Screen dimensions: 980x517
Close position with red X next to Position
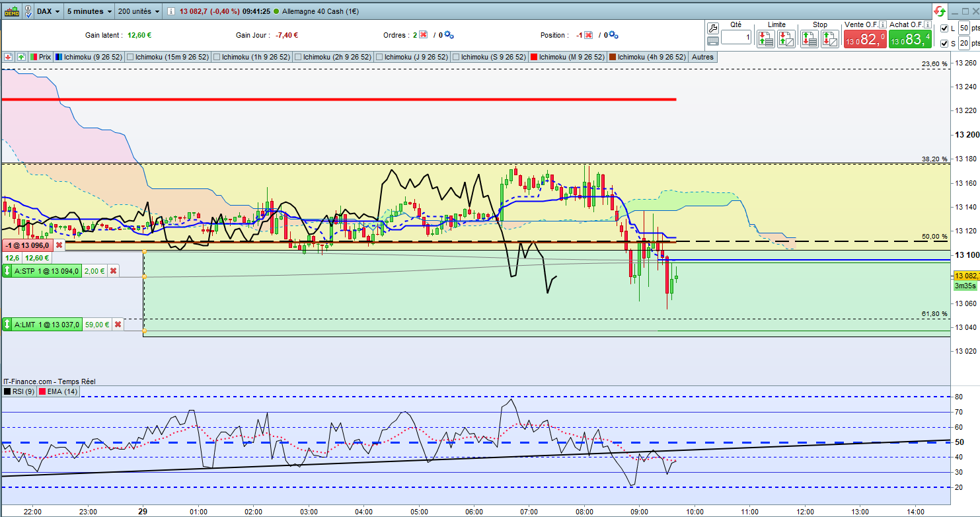pos(587,35)
